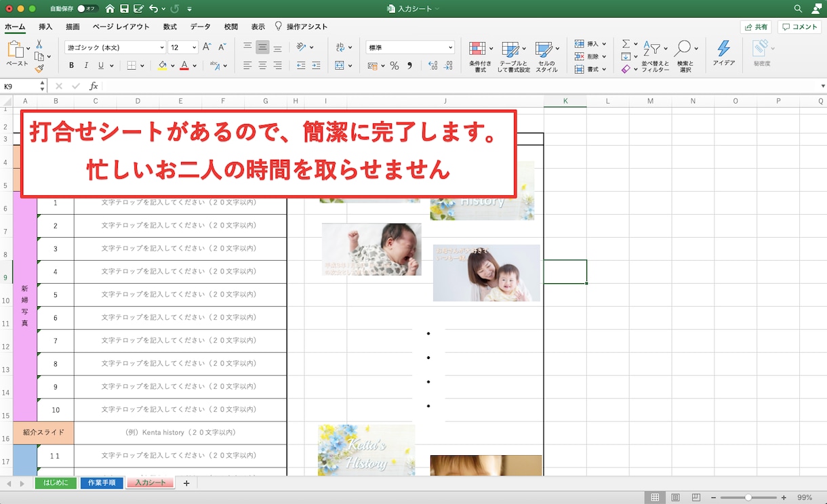The image size is (827, 504).
Task: Increase font size with larger A icon
Action: (x=207, y=47)
